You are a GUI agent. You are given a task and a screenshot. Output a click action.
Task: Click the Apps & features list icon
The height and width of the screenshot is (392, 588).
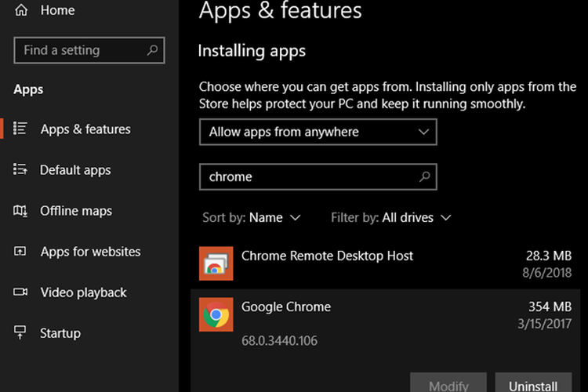21,129
